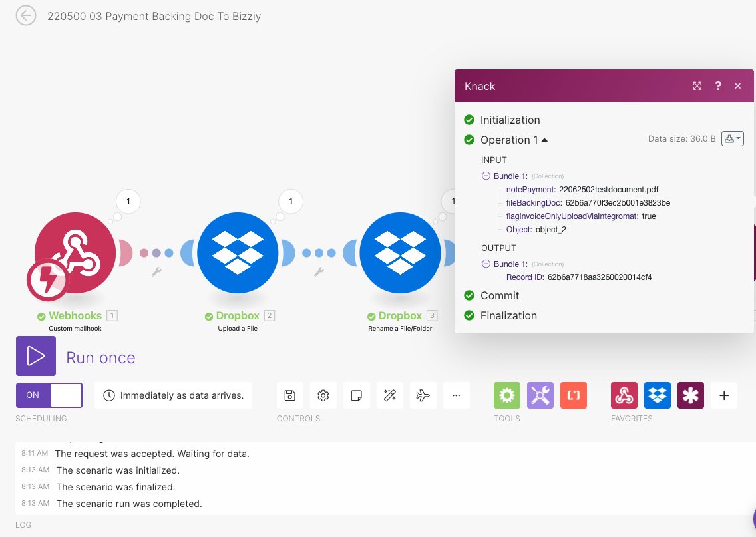
Task: Save the scenario with the disk icon
Action: click(x=289, y=395)
